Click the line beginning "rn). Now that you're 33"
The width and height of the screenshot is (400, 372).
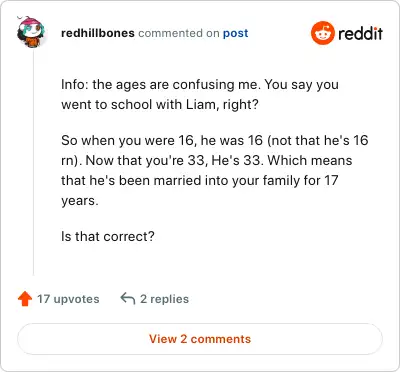(x=207, y=161)
